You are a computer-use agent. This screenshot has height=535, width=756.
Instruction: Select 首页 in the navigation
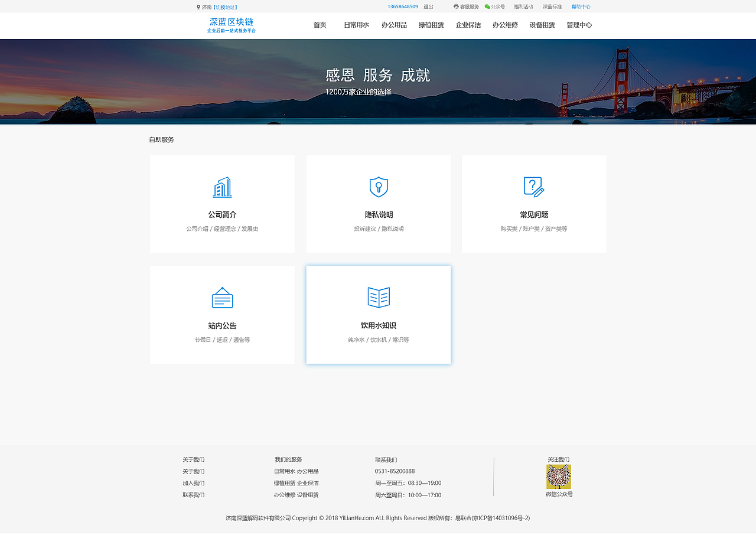[320, 25]
